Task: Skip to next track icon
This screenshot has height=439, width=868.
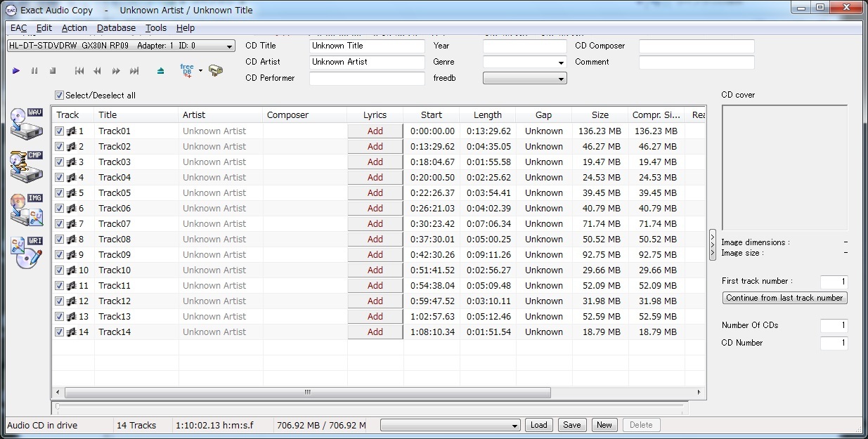Action: (134, 71)
